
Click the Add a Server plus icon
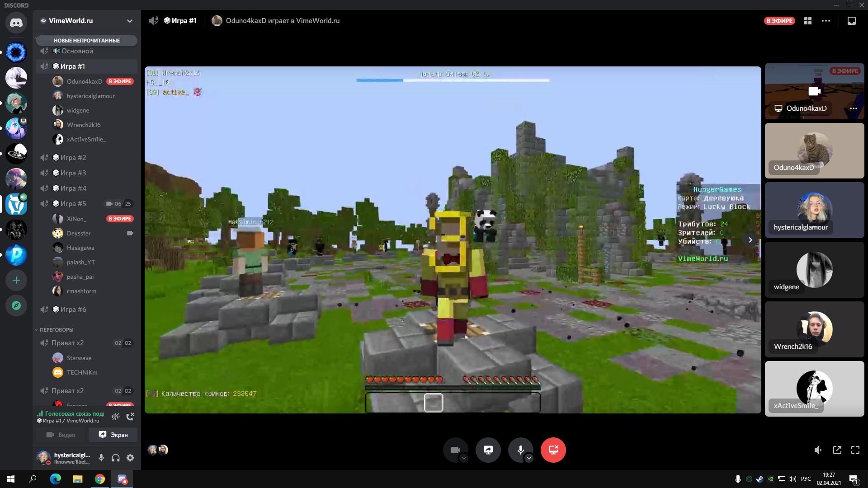click(x=16, y=280)
